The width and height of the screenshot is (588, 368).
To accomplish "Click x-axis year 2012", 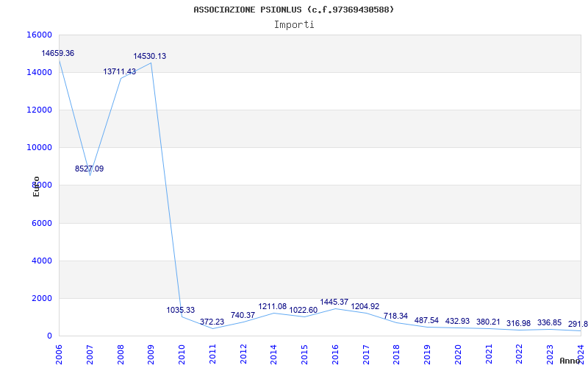I will 243,355.
